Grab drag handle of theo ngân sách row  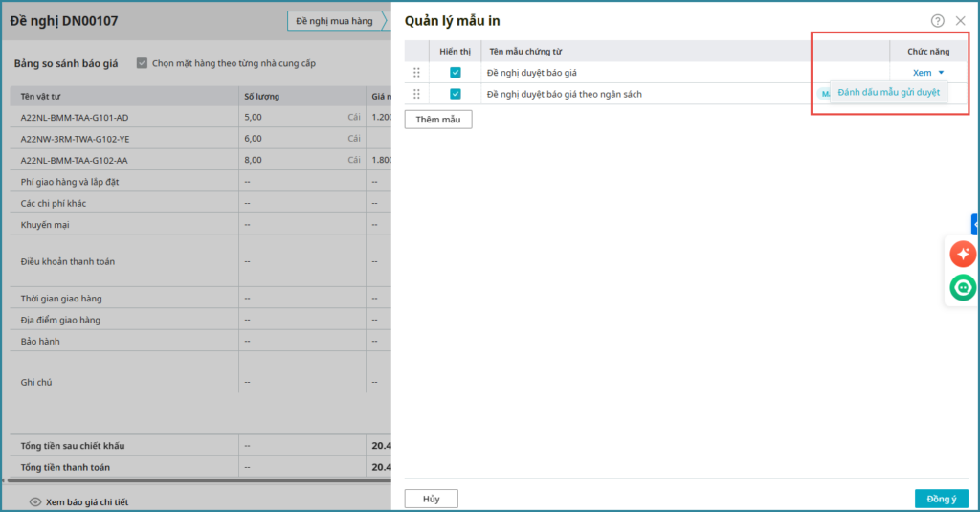(416, 94)
